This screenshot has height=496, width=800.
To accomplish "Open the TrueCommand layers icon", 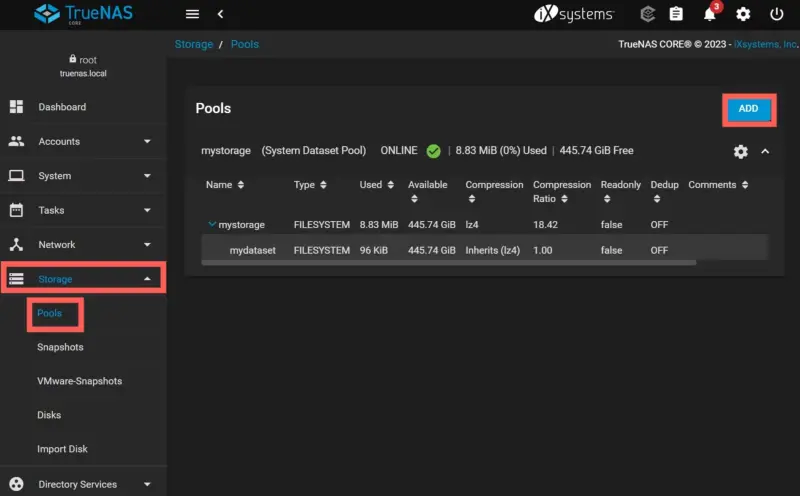I will (x=647, y=14).
